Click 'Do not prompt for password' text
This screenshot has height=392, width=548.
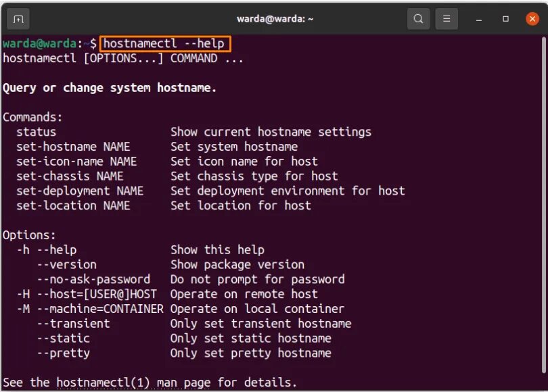point(258,280)
